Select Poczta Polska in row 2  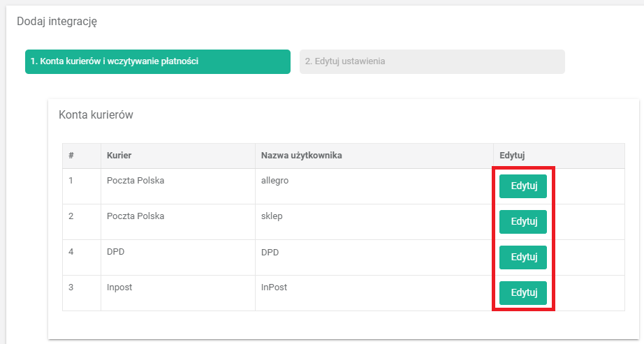click(136, 216)
